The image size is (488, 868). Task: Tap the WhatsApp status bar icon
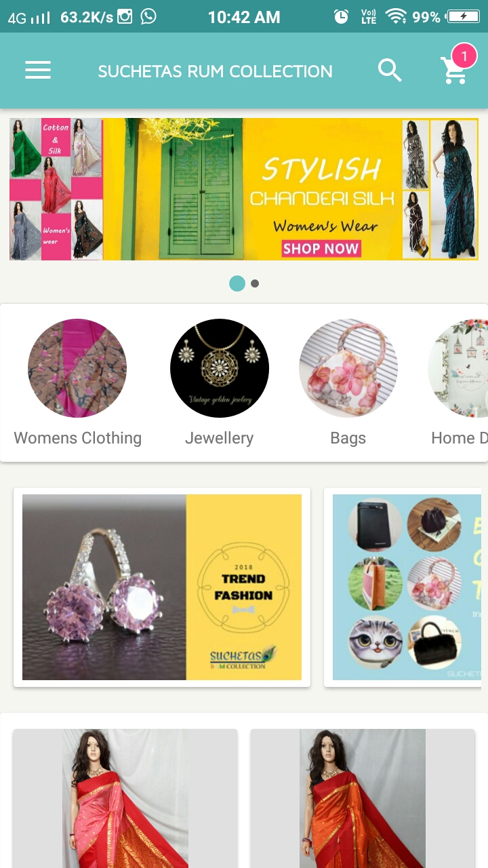pos(148,16)
